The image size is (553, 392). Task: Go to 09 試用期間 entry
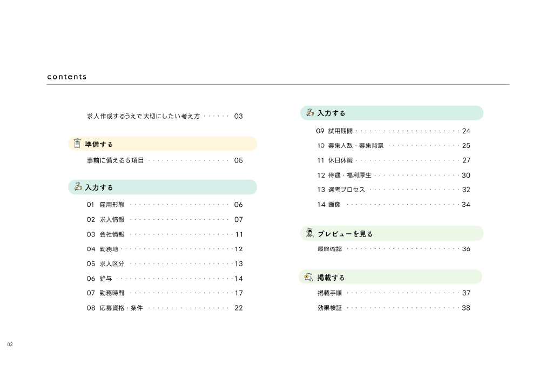point(393,131)
